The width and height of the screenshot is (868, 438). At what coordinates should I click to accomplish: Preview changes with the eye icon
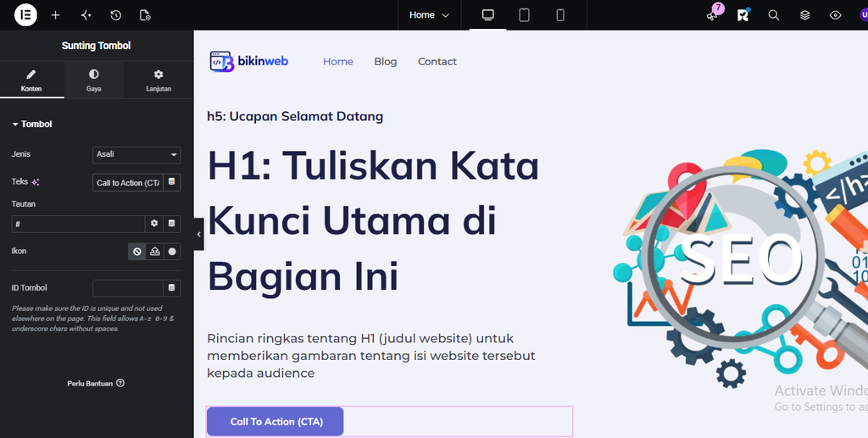(x=835, y=15)
